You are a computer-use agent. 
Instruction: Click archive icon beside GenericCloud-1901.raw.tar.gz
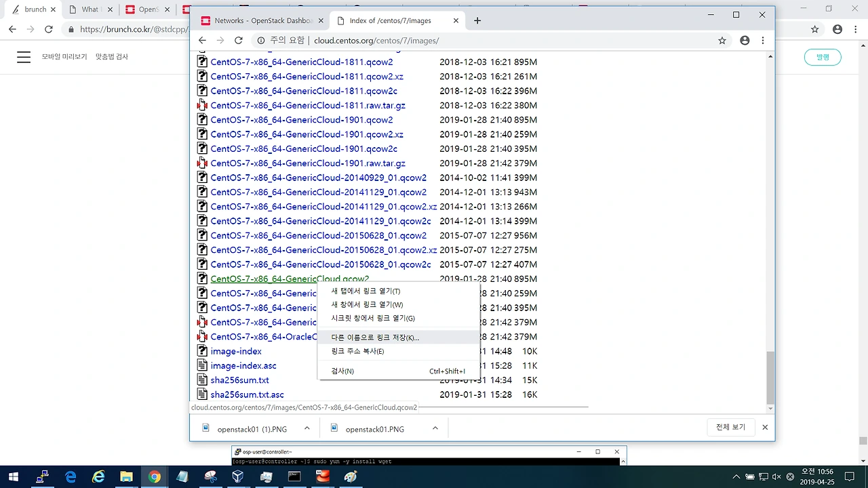pyautogui.click(x=202, y=163)
